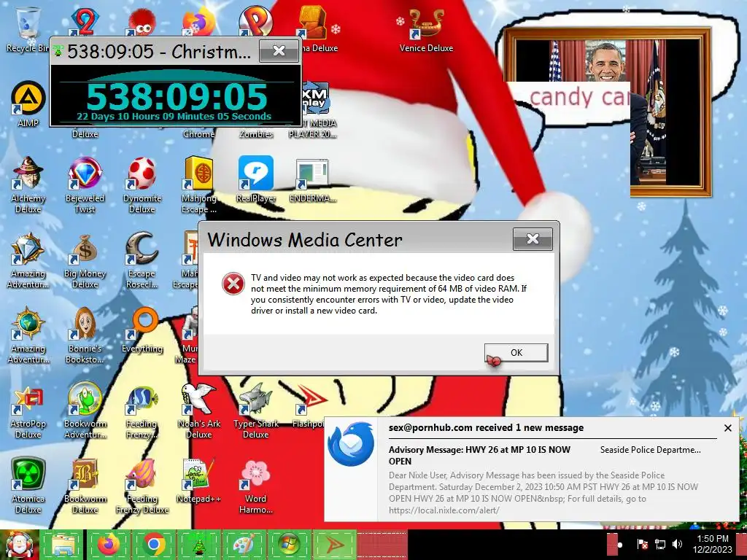747x560 pixels.
Task: Open Alchemy Deluxe desktop shortcut
Action: (x=28, y=184)
